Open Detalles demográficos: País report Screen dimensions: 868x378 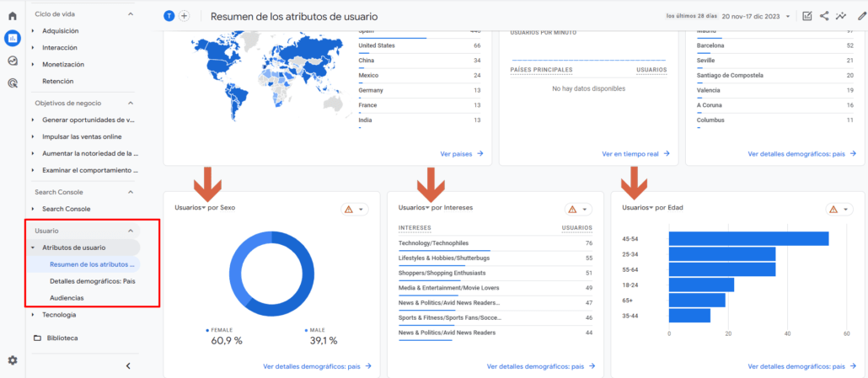pos(92,280)
